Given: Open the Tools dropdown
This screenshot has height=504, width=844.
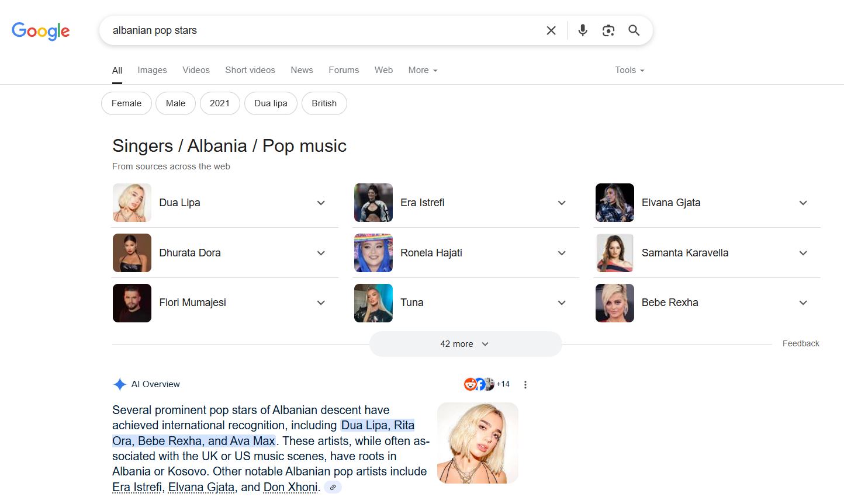Looking at the screenshot, I should pos(629,70).
